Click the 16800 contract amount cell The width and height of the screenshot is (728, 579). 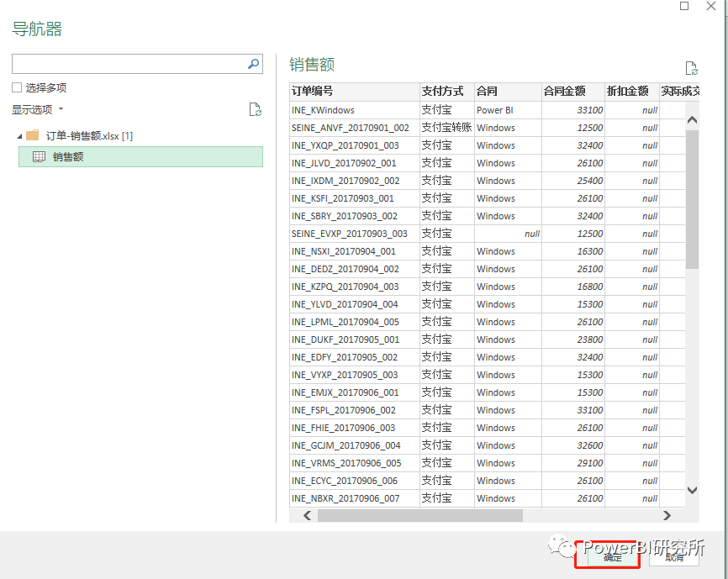coord(573,287)
